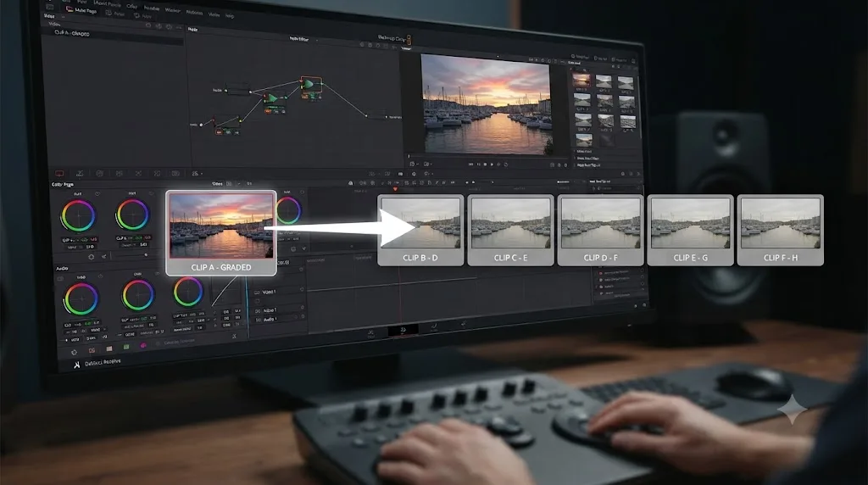Click the sunset harbor image in viewer

click(486, 104)
